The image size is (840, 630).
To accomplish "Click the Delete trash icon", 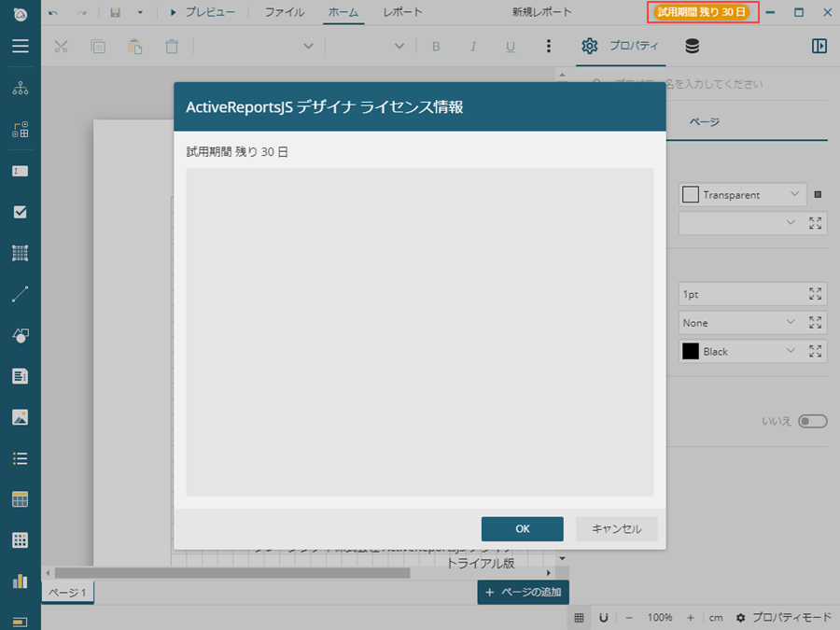I will (x=172, y=47).
